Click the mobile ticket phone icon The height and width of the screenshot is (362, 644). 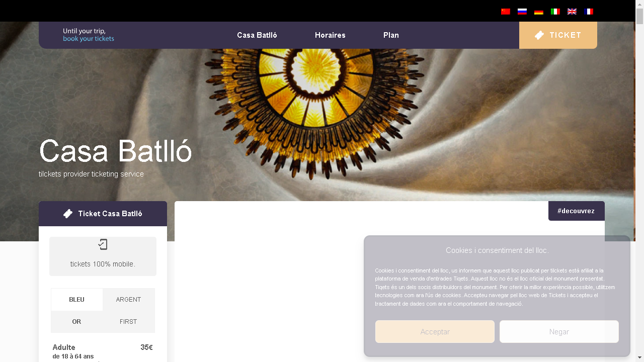pyautogui.click(x=103, y=245)
